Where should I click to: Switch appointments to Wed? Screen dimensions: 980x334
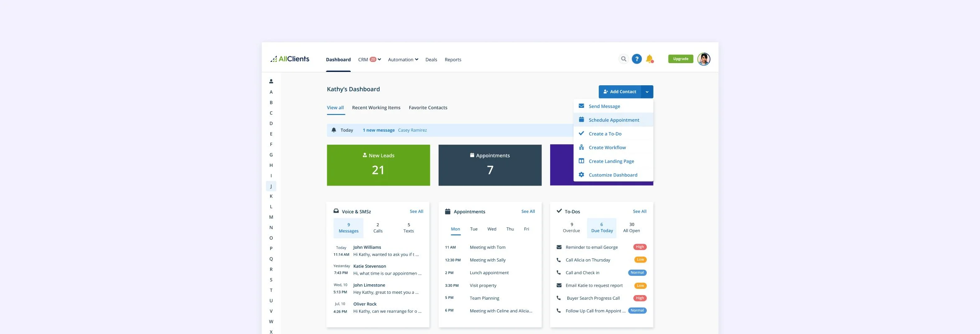point(492,229)
